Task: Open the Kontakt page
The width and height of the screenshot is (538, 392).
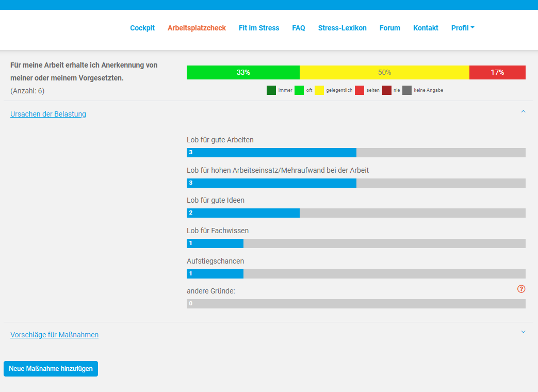Action: [x=426, y=28]
